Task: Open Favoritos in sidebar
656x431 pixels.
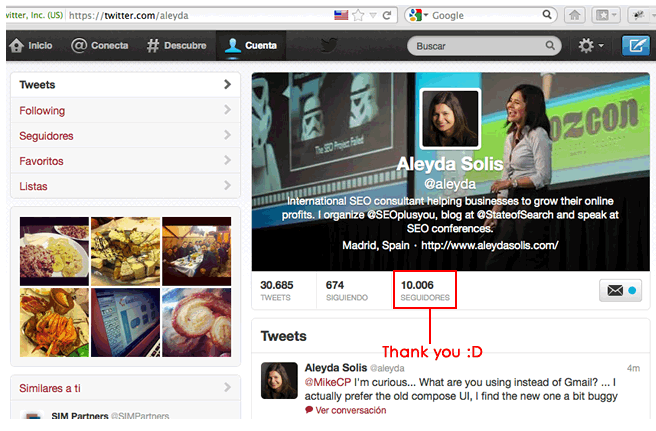Action: (x=125, y=161)
